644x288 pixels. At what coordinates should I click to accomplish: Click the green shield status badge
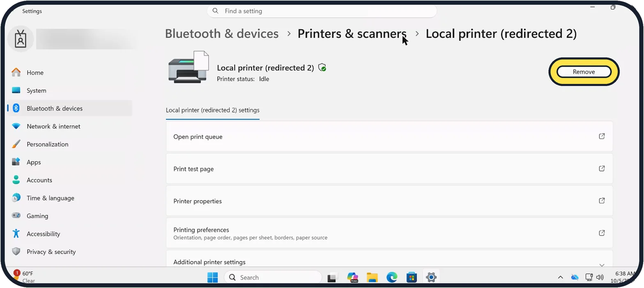pyautogui.click(x=322, y=67)
